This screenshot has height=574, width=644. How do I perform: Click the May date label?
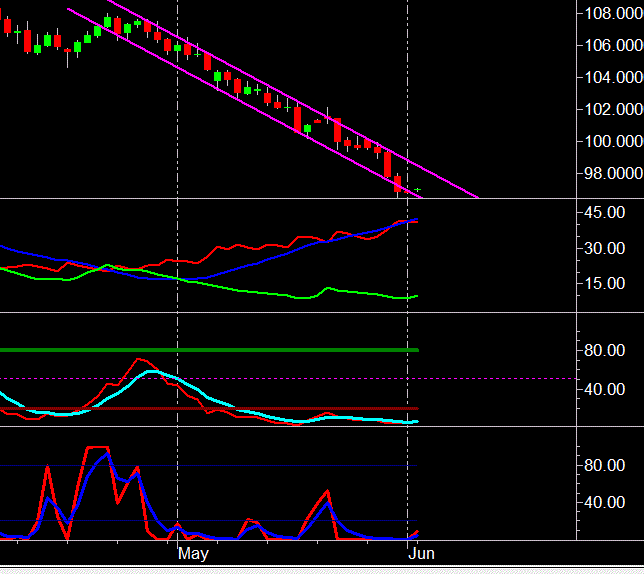pyautogui.click(x=193, y=554)
